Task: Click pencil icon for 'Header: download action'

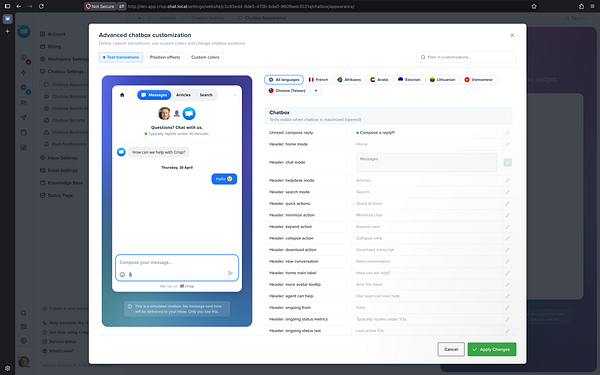Action: click(x=507, y=250)
